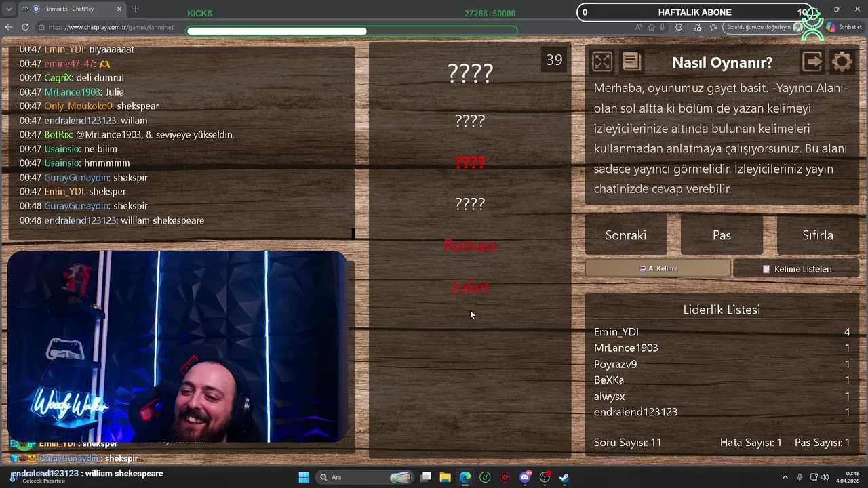Open the game settings gear icon

point(842,62)
